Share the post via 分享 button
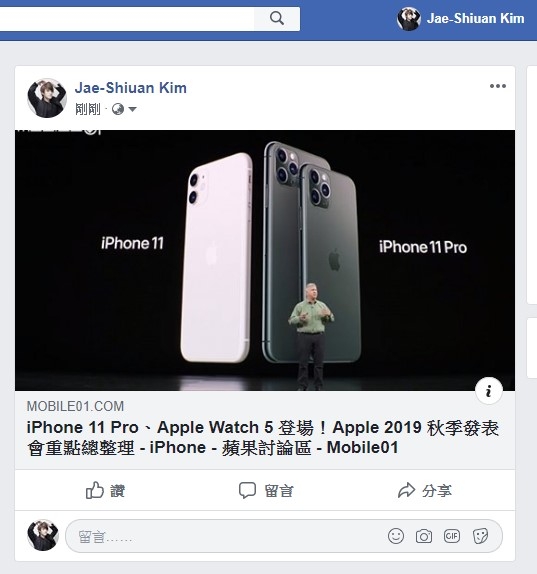This screenshot has width=537, height=574. tap(425, 491)
